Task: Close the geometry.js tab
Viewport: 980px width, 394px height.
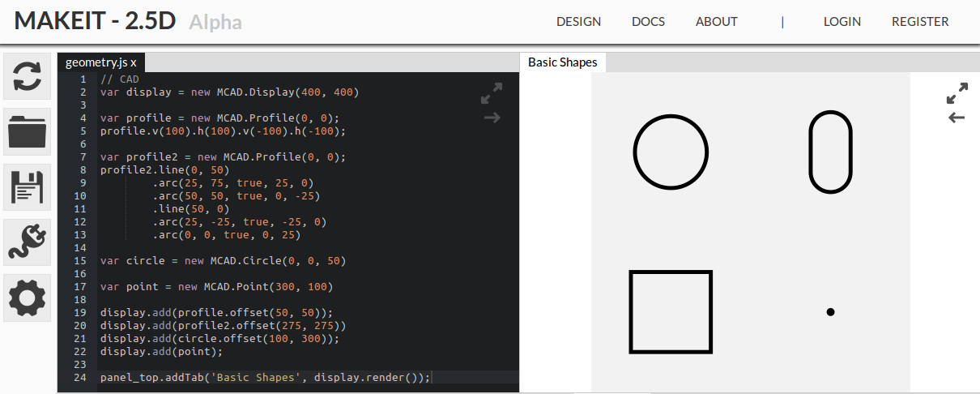Action: [x=134, y=62]
